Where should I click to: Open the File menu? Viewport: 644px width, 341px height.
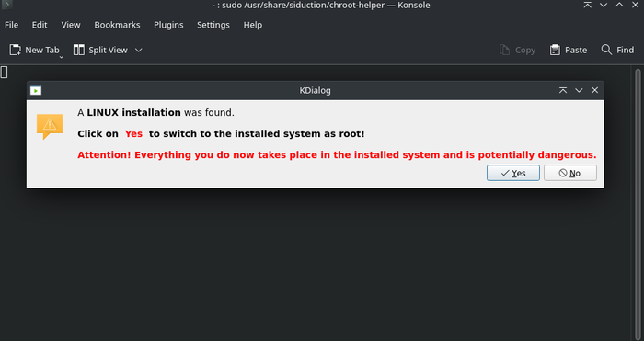point(11,25)
